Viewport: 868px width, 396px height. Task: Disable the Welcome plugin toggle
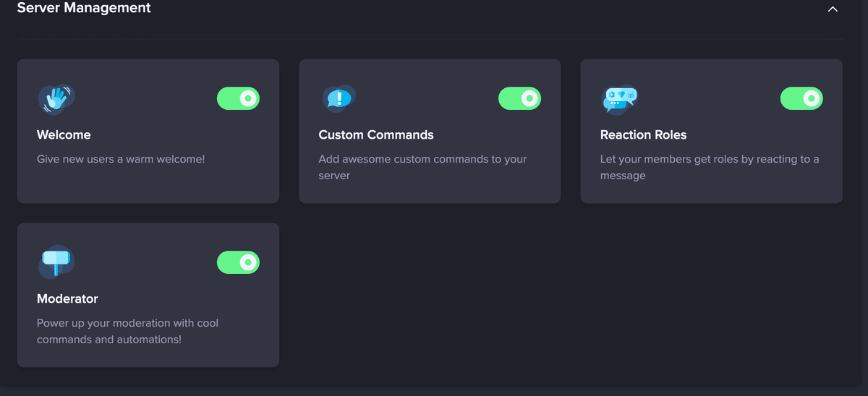click(x=238, y=98)
